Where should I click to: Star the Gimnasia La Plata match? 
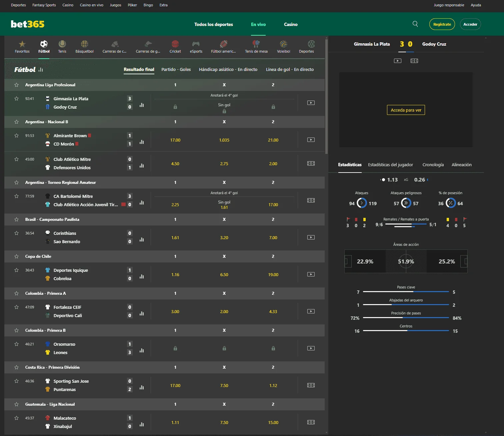coord(16,99)
